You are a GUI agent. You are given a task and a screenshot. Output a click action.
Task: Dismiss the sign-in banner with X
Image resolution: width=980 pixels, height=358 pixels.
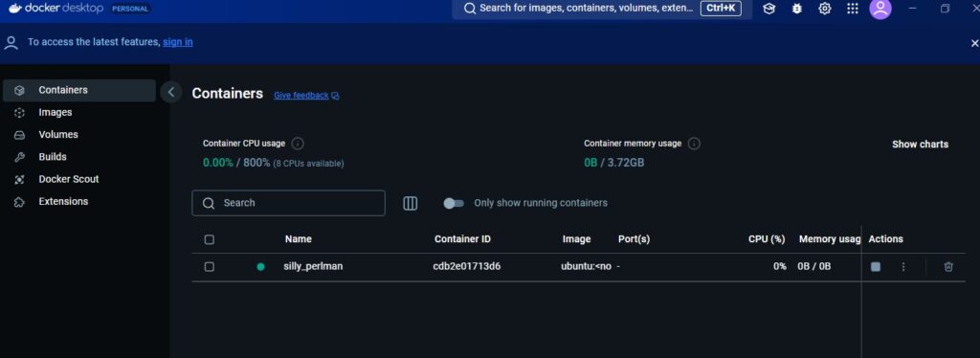[974, 43]
